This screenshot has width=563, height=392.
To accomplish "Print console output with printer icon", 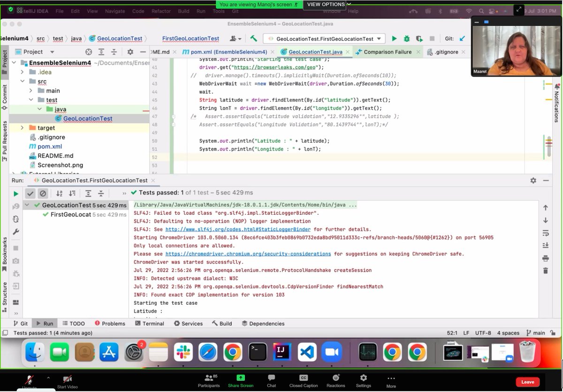I will point(545,258).
